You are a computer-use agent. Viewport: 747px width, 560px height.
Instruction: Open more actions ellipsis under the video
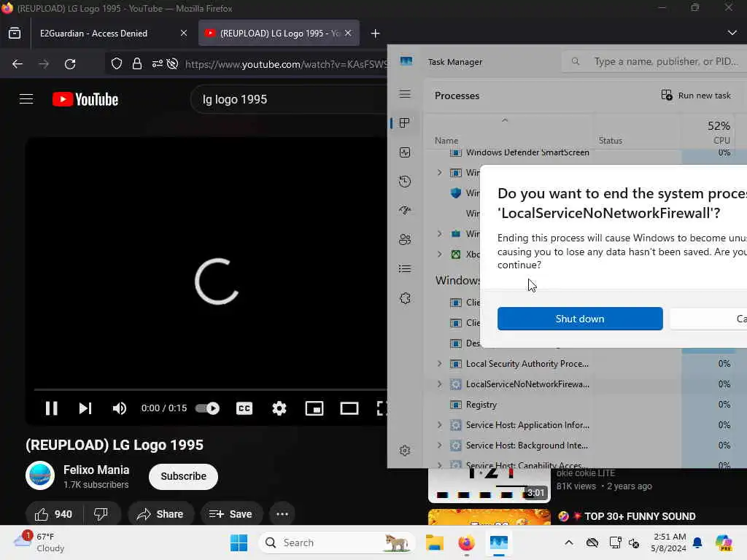coord(282,514)
